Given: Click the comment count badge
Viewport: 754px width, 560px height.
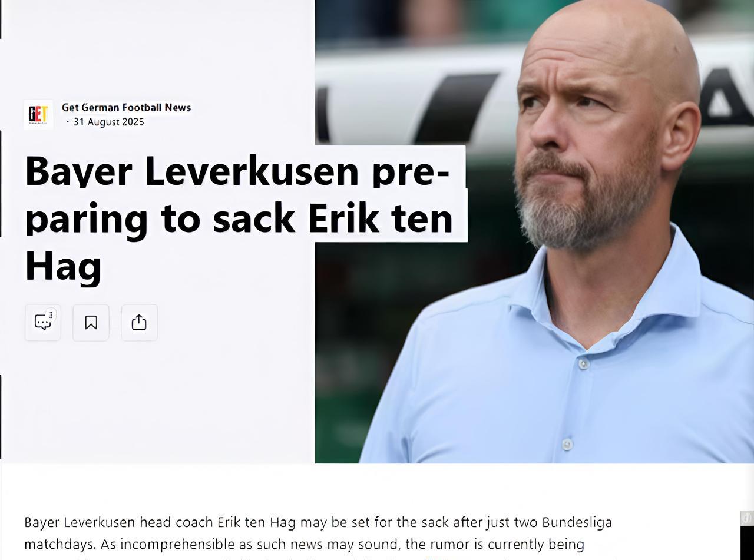Looking at the screenshot, I should pyautogui.click(x=51, y=314).
